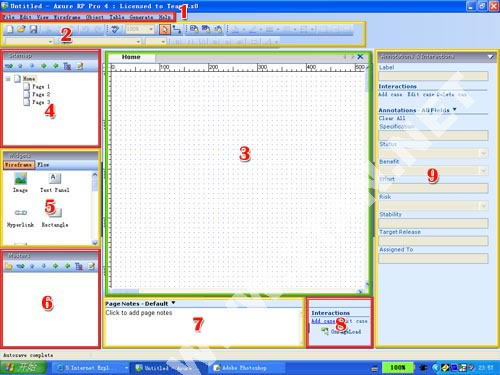
Task: Click the Save disk icon
Action: [33, 29]
